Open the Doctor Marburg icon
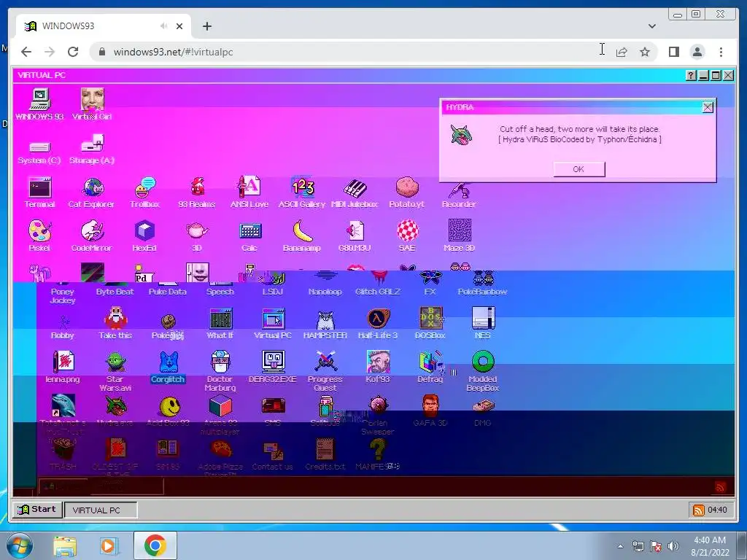 (x=220, y=362)
